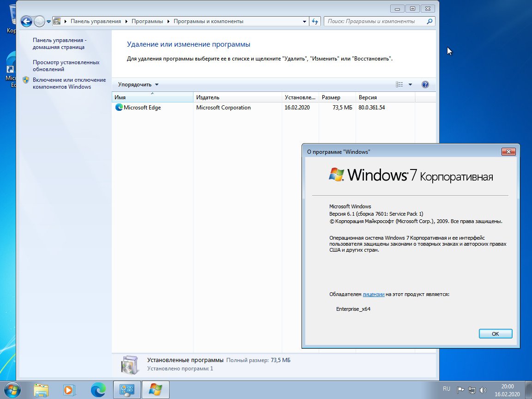This screenshot has height=399, width=532.
Task: Switch to About Windows taskbar button
Action: 155,390
